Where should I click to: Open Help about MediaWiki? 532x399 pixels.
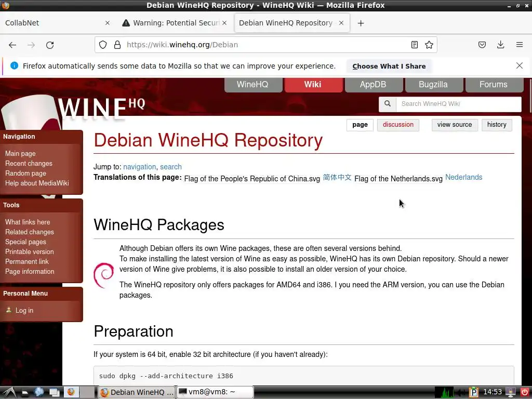tap(37, 183)
